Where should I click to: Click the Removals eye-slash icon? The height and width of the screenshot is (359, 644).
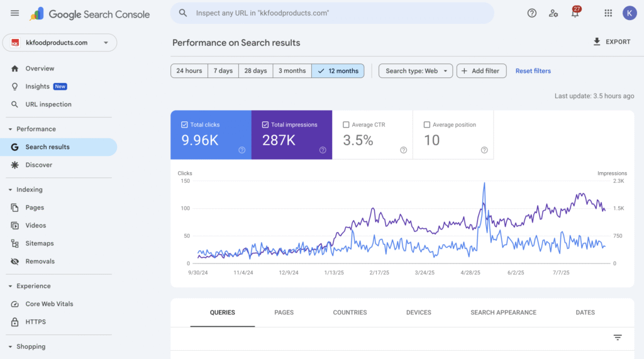coord(15,262)
